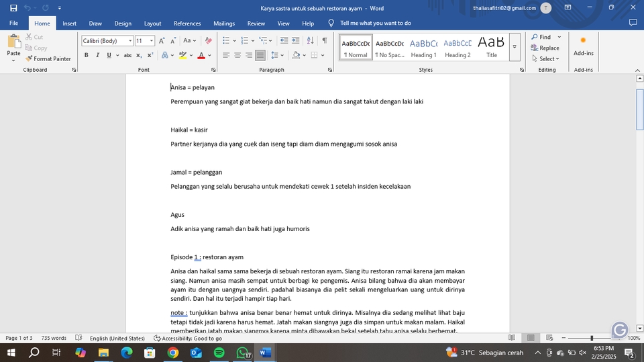Activate the Format Painter
The height and width of the screenshot is (362, 644).
pyautogui.click(x=48, y=59)
